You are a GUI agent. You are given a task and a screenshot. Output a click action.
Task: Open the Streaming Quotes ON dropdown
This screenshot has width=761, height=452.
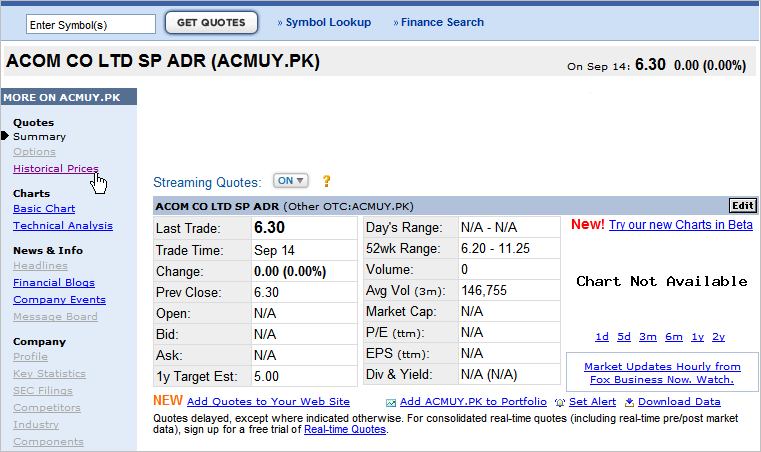[291, 181]
